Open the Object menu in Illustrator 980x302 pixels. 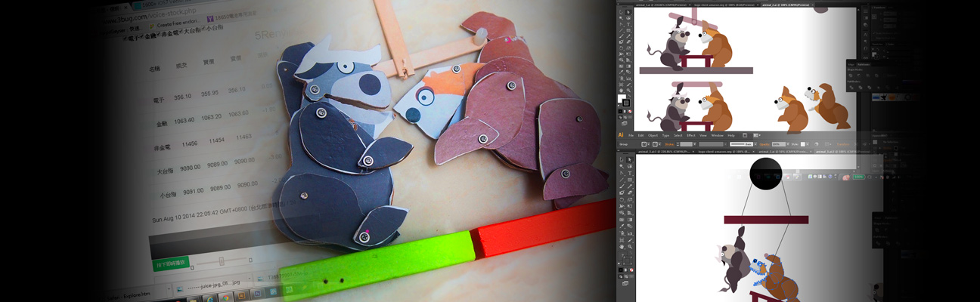tap(653, 135)
